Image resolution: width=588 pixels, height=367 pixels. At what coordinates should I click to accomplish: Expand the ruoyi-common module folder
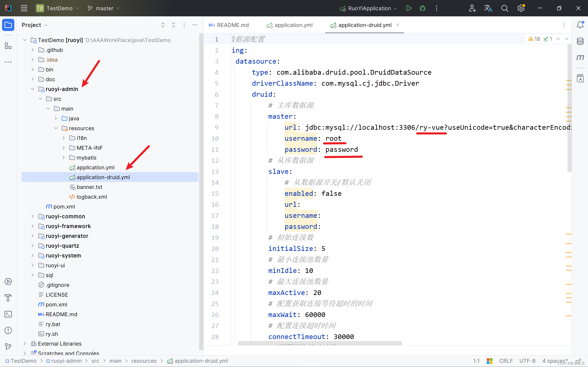click(x=32, y=216)
